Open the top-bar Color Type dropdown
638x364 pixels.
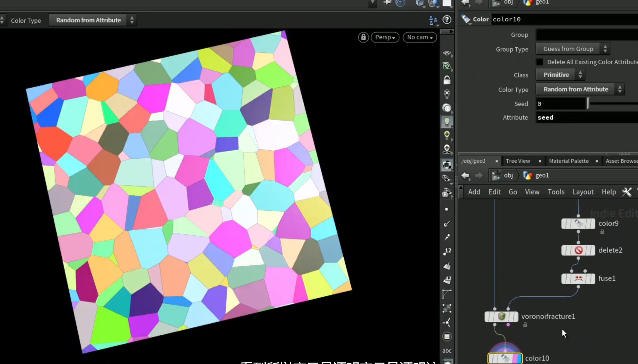pyautogui.click(x=93, y=20)
